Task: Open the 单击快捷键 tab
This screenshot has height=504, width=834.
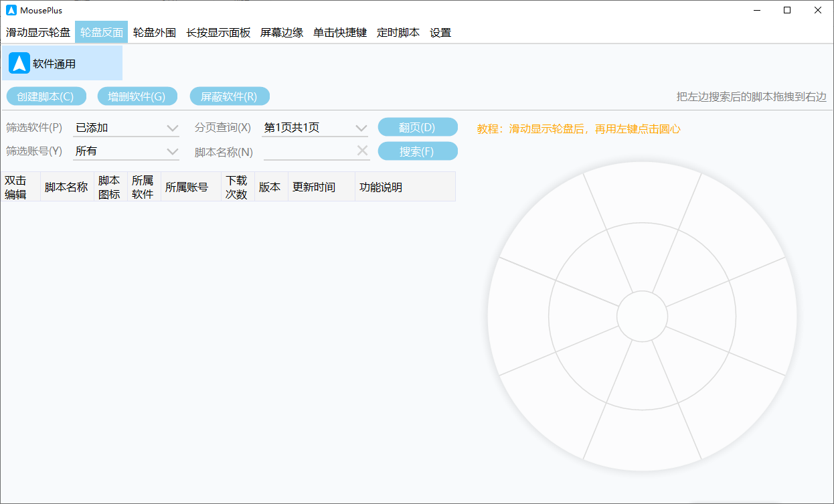Action: (x=340, y=32)
